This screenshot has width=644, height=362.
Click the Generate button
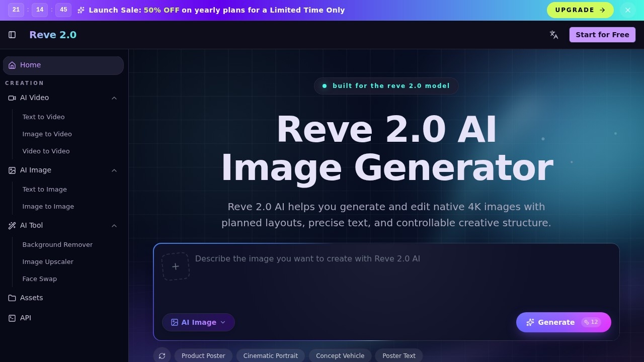563,322
